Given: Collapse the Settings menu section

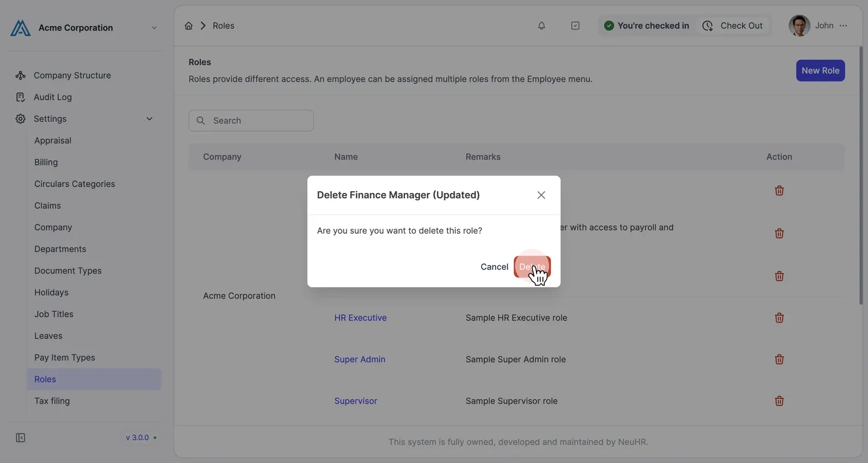Looking at the screenshot, I should (149, 119).
